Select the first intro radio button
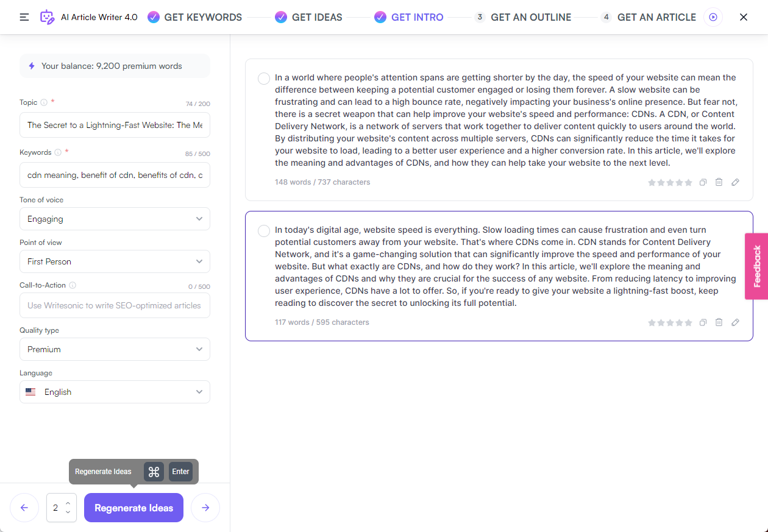 coord(264,79)
